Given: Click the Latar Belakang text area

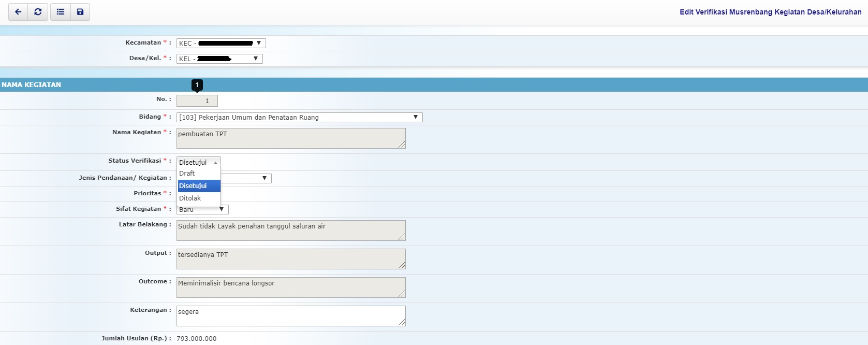Looking at the screenshot, I should click(x=290, y=231).
